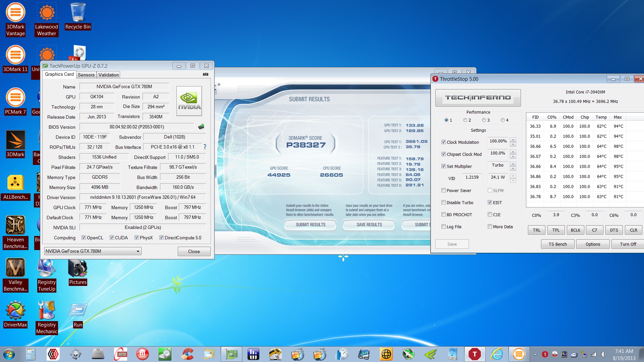This screenshot has width=644, height=362.
Task: Click Close button in GPU-Z
Action: tap(194, 251)
